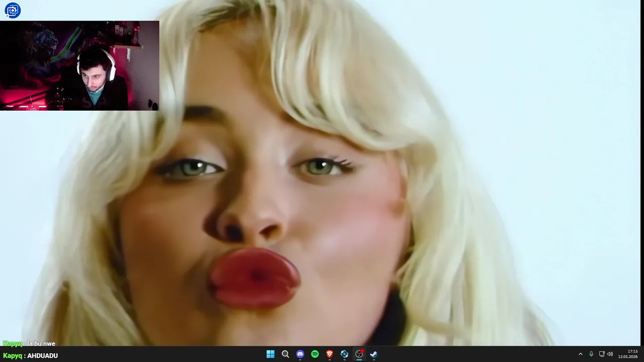Switch to OBS Studio in the taskbar

pyautogui.click(x=359, y=354)
